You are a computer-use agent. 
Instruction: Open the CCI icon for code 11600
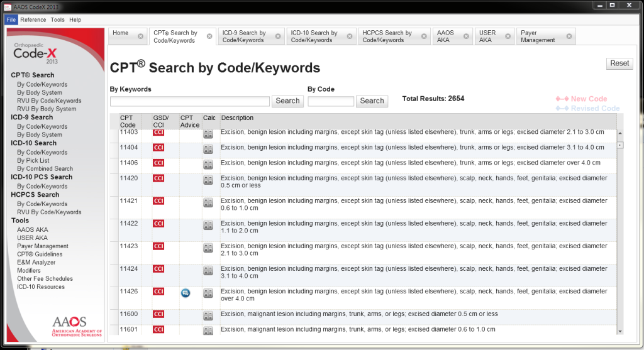point(158,314)
